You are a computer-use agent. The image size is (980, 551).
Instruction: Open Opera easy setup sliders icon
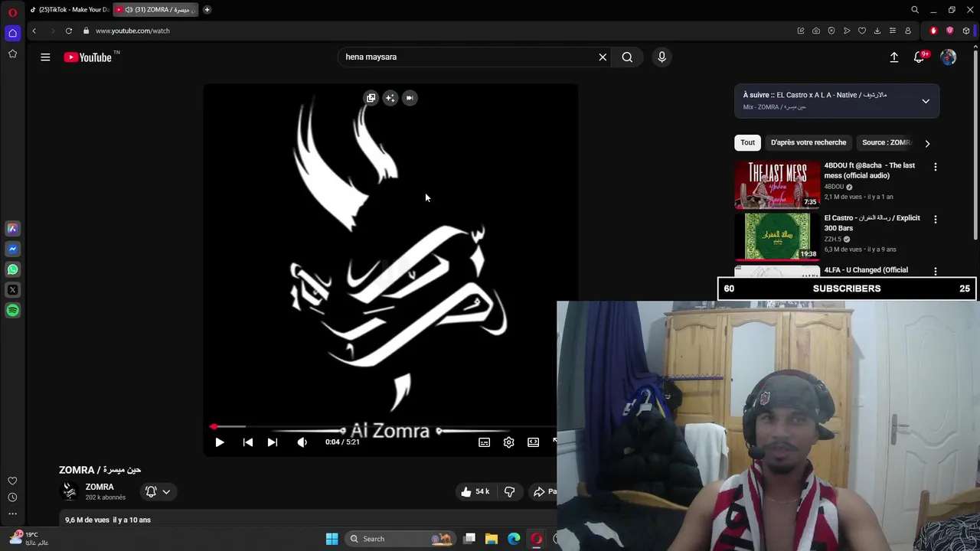893,31
